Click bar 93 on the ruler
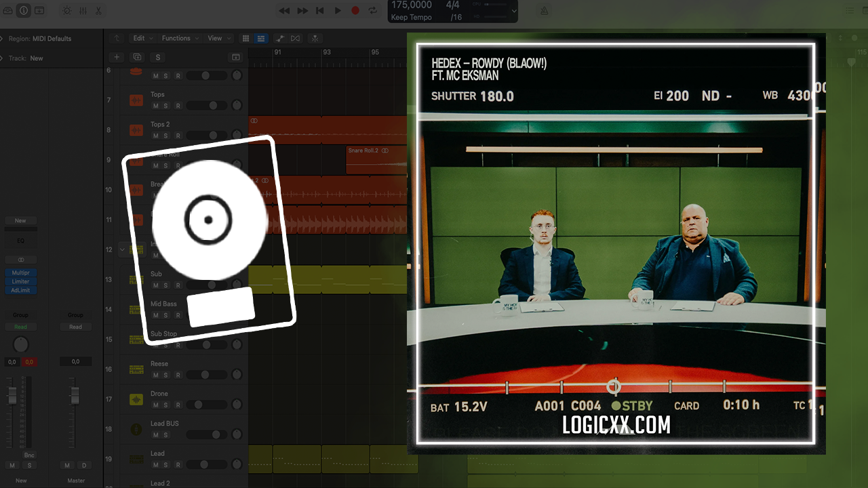 tap(327, 52)
